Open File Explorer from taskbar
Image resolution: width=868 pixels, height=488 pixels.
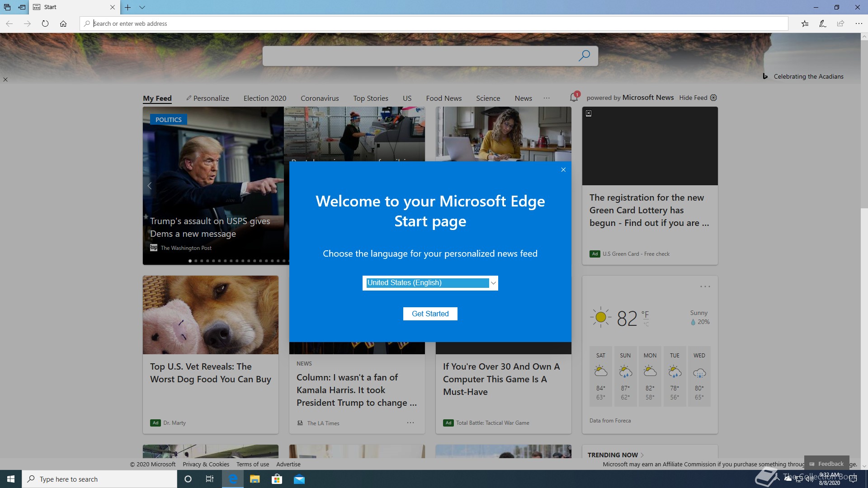pyautogui.click(x=255, y=479)
